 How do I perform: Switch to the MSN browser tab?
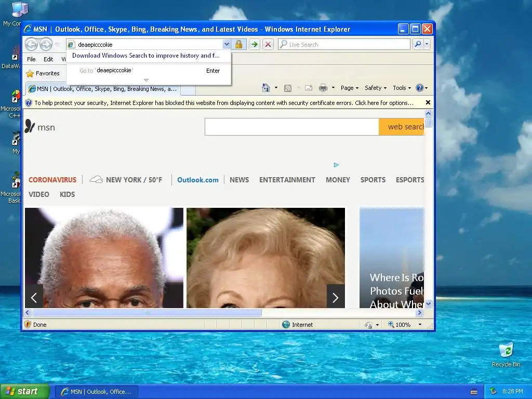(x=102, y=89)
